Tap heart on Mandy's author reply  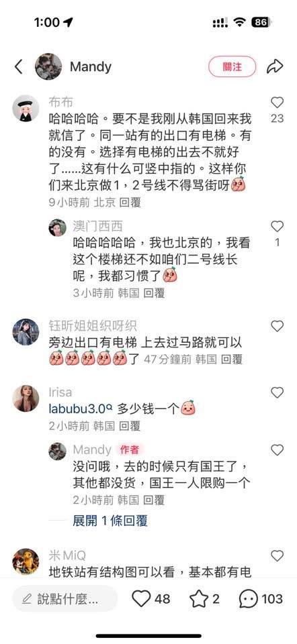pos(278,451)
